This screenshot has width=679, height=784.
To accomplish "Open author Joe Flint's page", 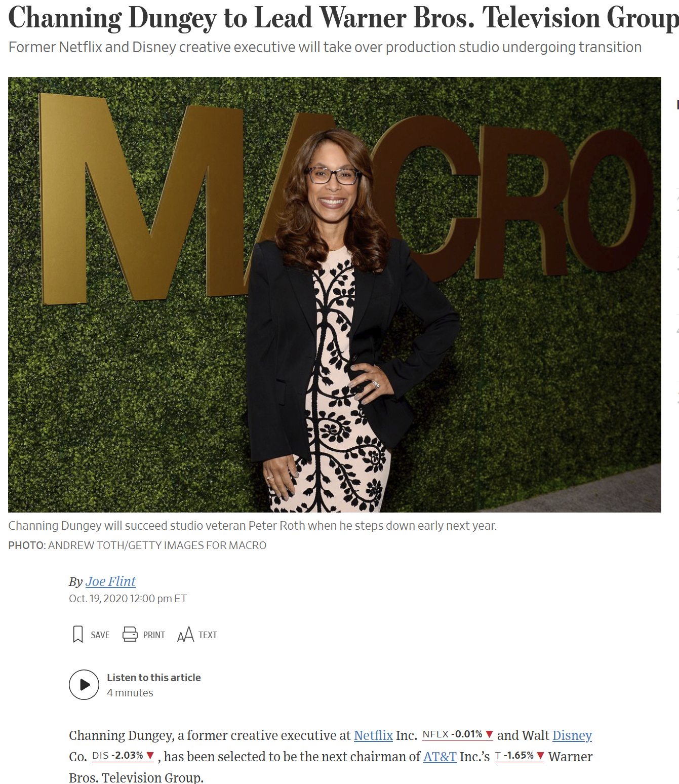I will pyautogui.click(x=110, y=581).
